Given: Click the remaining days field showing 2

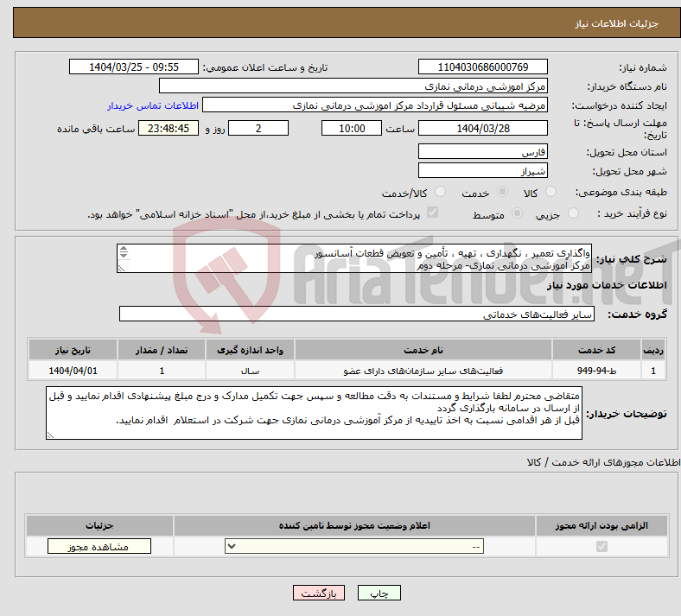Looking at the screenshot, I should click(258, 128).
